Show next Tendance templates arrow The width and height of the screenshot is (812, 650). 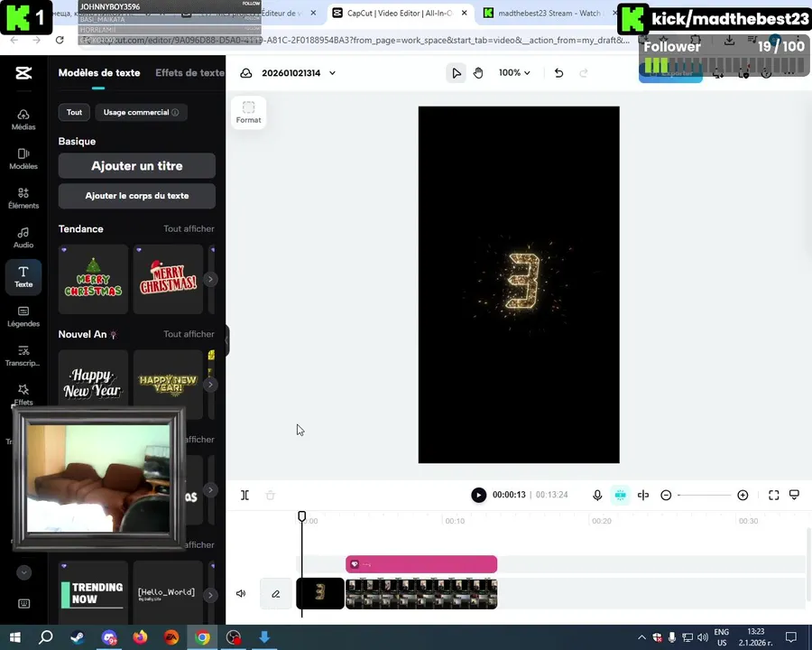[210, 279]
